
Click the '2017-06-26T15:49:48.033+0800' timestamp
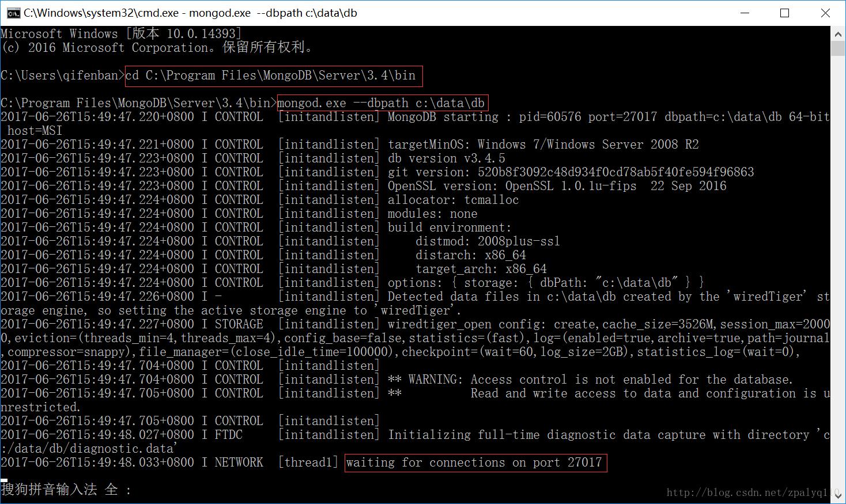(x=97, y=463)
